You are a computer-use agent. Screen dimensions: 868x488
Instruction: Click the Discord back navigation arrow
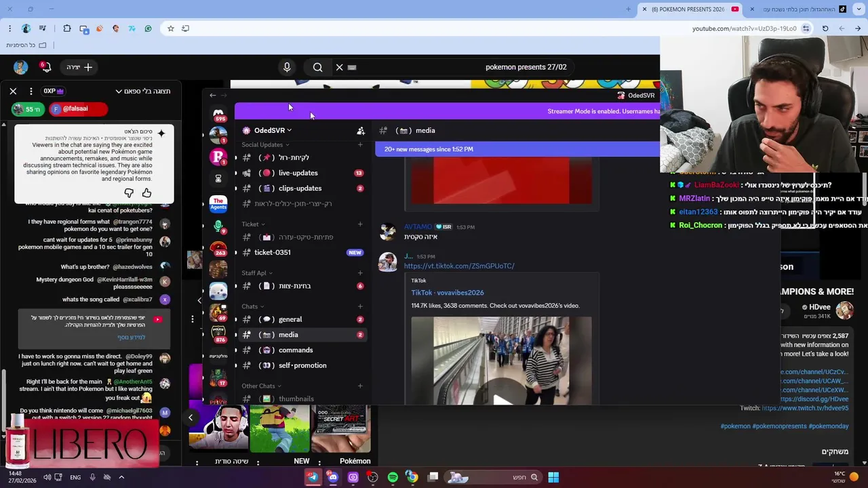coord(213,96)
